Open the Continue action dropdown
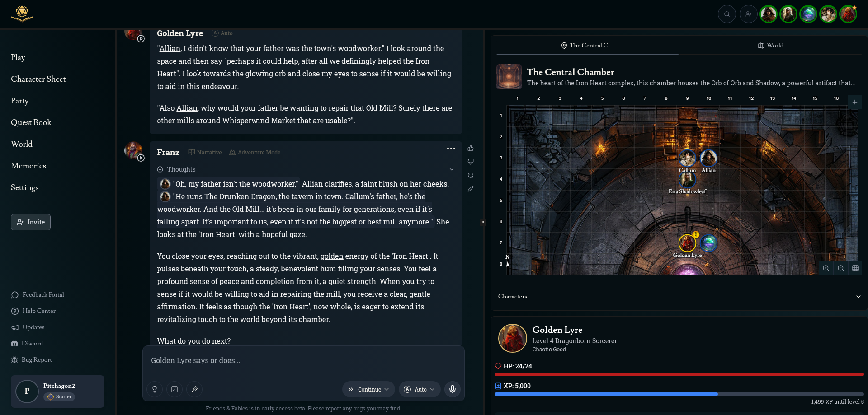 [368, 389]
